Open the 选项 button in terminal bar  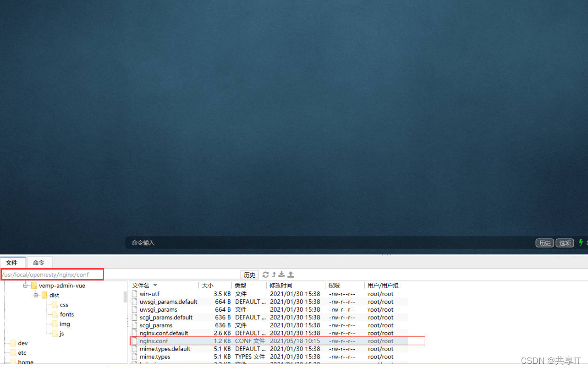pos(565,243)
